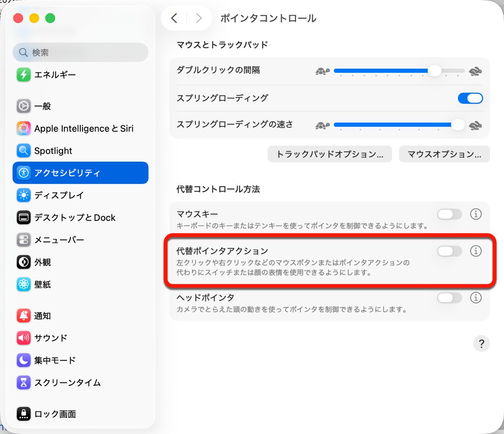Go back with the left chevron
504x434 pixels.
(x=174, y=18)
